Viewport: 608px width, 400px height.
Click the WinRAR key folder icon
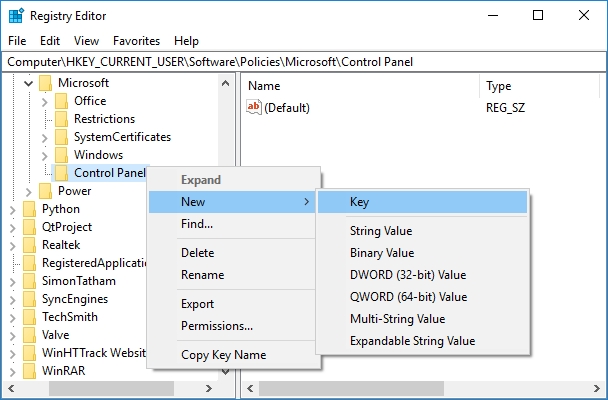click(30, 371)
